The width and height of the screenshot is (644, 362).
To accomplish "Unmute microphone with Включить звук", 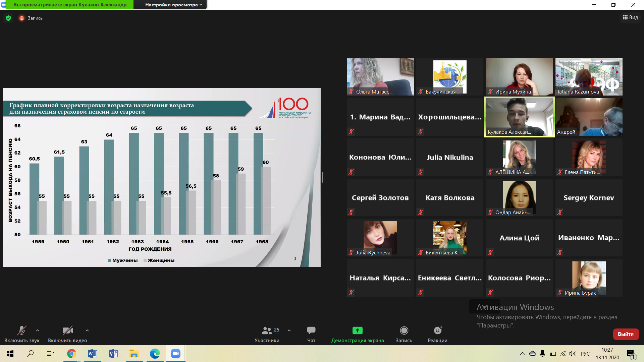I will [x=22, y=334].
